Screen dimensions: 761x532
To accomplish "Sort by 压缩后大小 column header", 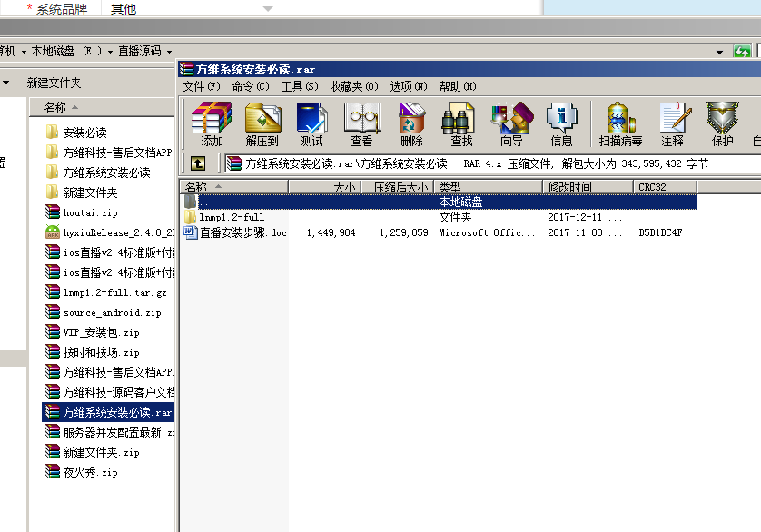I will (x=398, y=187).
